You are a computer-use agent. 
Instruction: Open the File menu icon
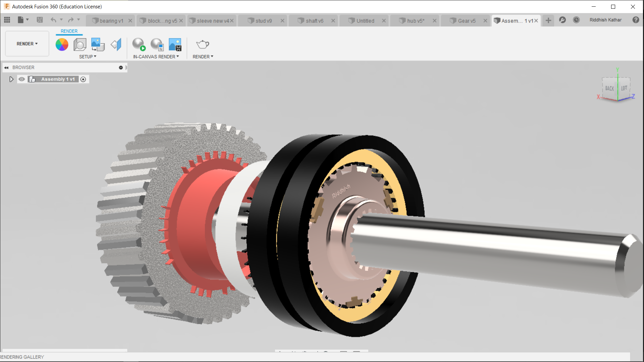click(x=20, y=20)
